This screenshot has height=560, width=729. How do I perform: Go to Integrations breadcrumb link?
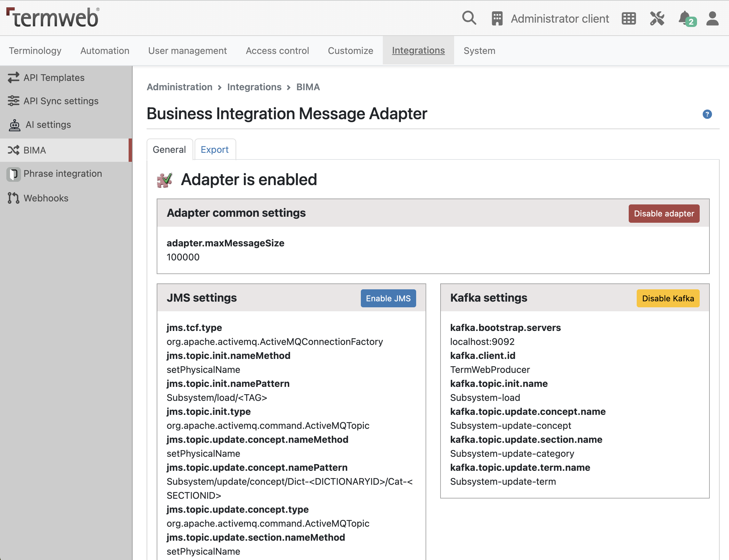(254, 87)
